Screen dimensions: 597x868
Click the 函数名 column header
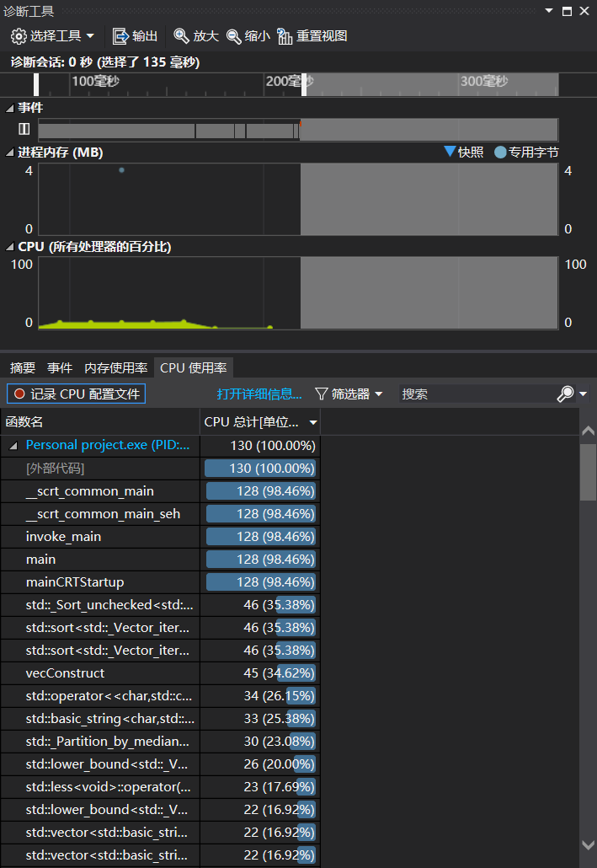pyautogui.click(x=100, y=422)
